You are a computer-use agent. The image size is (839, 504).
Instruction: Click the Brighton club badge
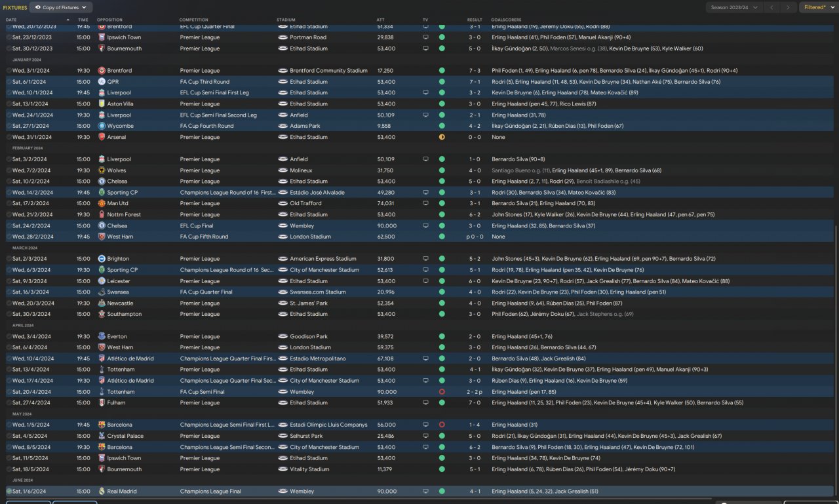coord(102,259)
